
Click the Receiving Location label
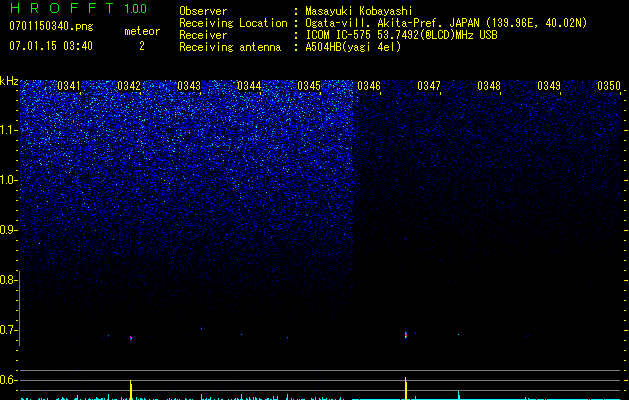[233, 23]
